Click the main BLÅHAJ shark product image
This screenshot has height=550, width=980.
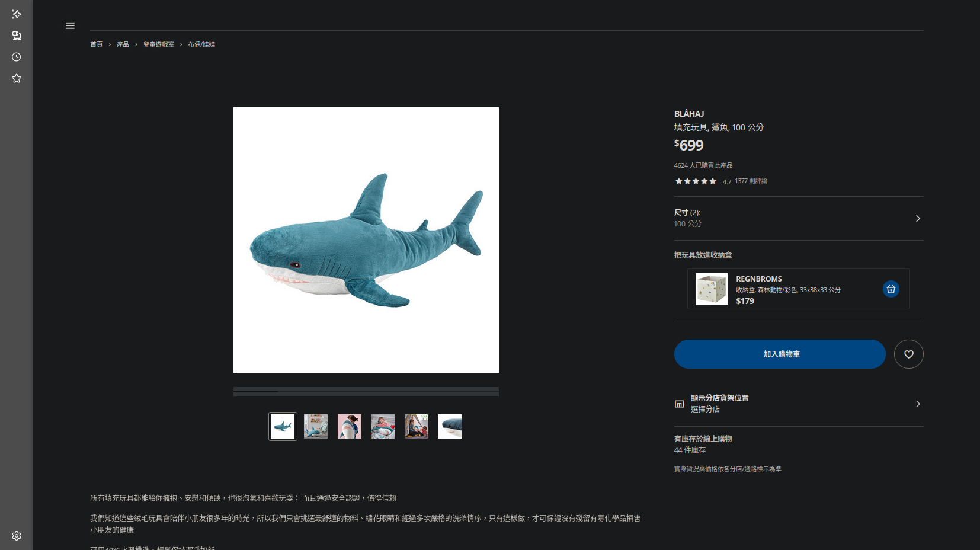click(366, 240)
